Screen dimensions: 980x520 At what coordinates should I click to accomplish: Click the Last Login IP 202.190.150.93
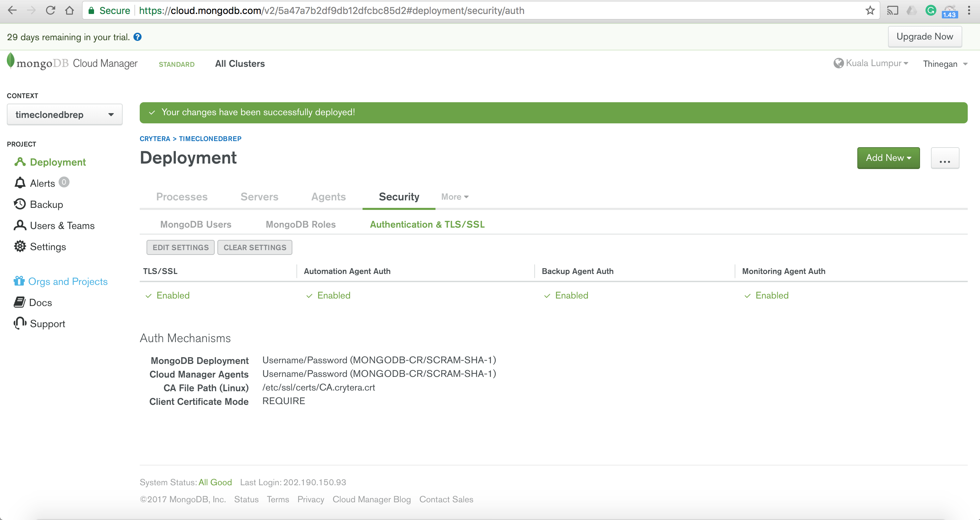[315, 482]
